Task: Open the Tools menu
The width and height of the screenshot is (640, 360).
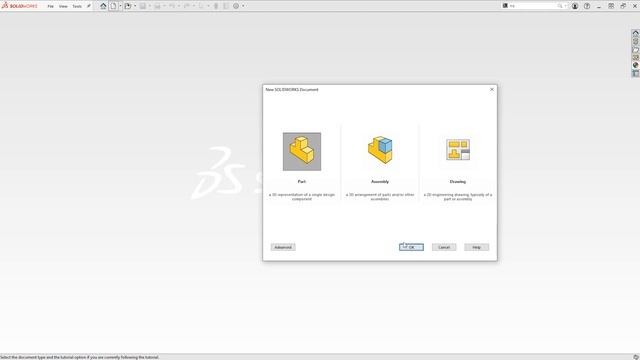Action: pyautogui.click(x=77, y=6)
